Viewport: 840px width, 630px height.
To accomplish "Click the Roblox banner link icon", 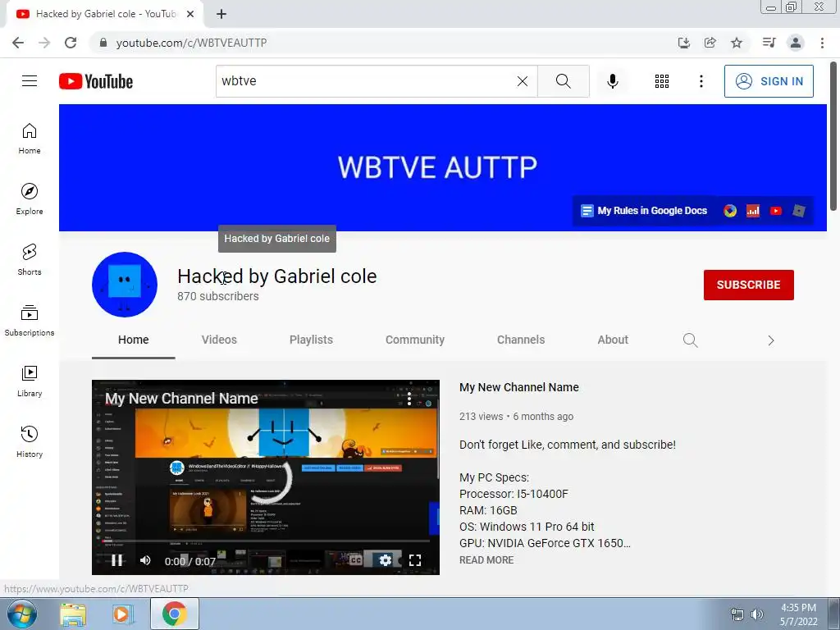I will pos(799,211).
